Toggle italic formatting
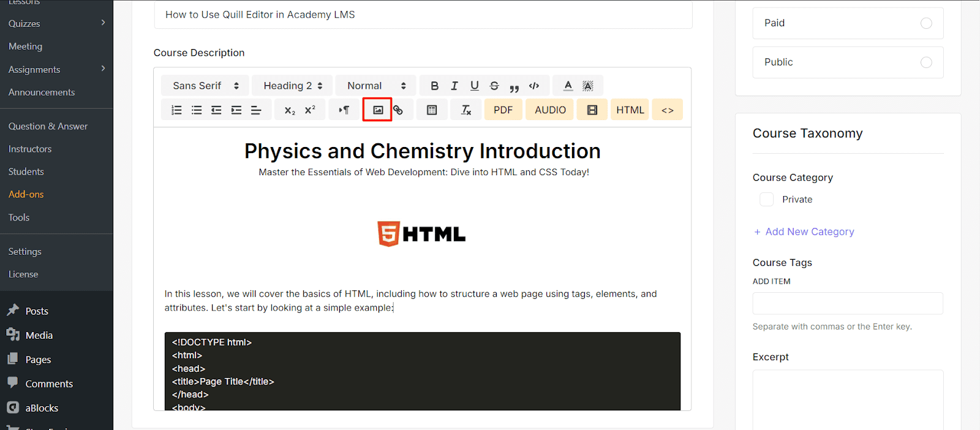The width and height of the screenshot is (980, 430). (454, 86)
